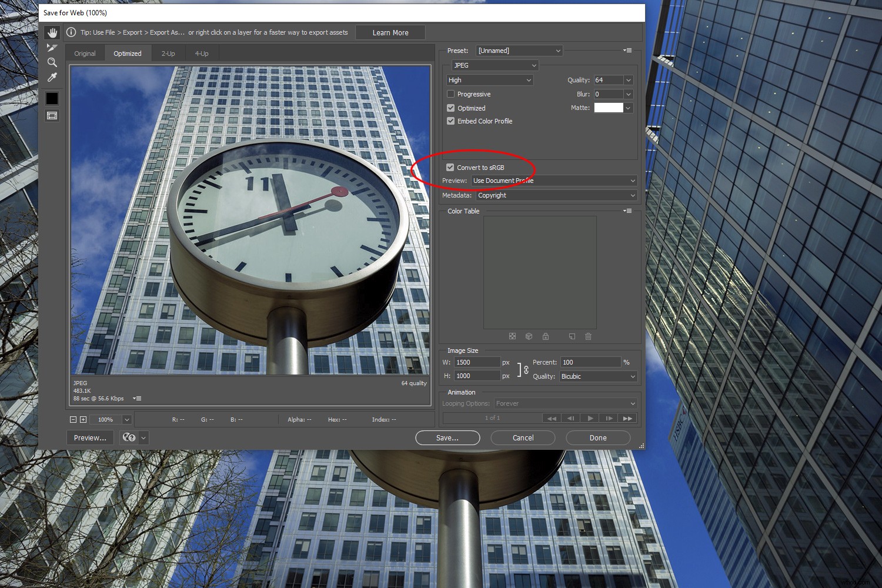Uncheck the Optimized checkbox
The image size is (882, 588).
pyautogui.click(x=451, y=108)
